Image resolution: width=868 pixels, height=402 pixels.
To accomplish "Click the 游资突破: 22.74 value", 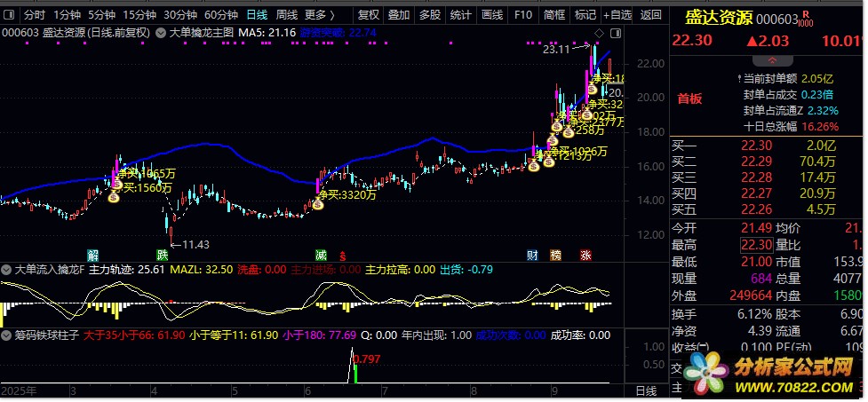I will coord(338,33).
